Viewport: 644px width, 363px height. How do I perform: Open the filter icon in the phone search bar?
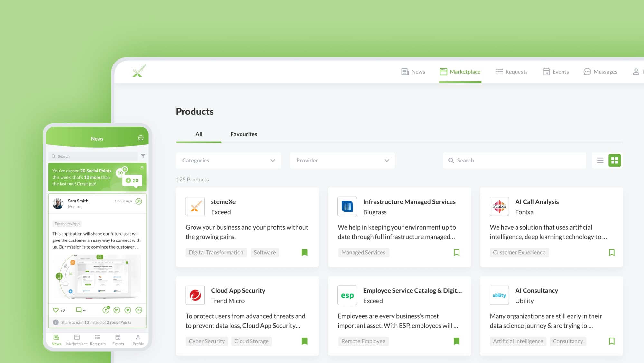click(143, 156)
